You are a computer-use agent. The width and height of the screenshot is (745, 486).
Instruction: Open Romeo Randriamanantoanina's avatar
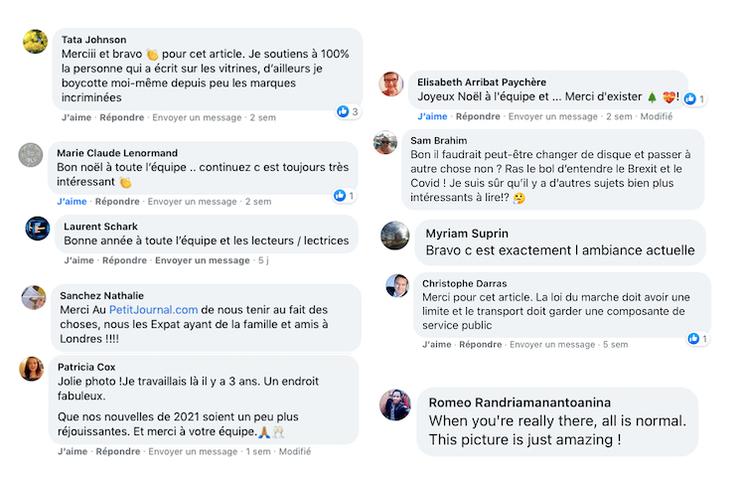(x=396, y=404)
